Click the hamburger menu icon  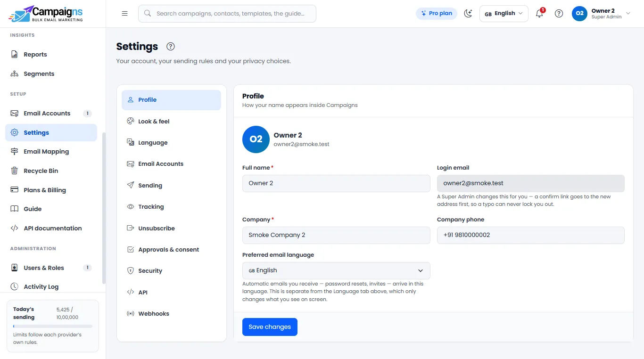click(x=124, y=14)
